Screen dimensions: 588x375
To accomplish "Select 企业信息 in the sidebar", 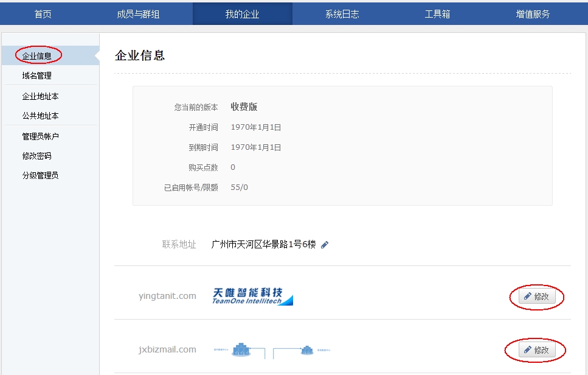I will coord(37,56).
